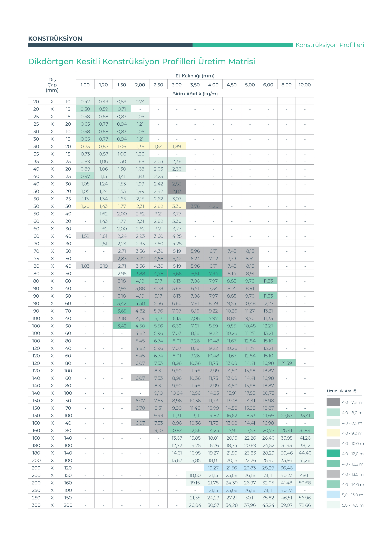392x555 pixels.
Task: Click the 300 cell in the last table row
Action: 36,505
